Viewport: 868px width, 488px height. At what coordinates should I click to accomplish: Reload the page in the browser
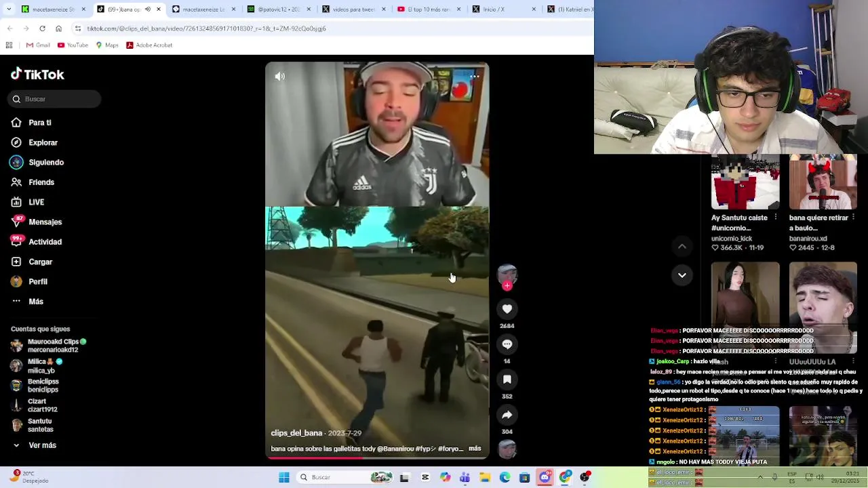(42, 28)
